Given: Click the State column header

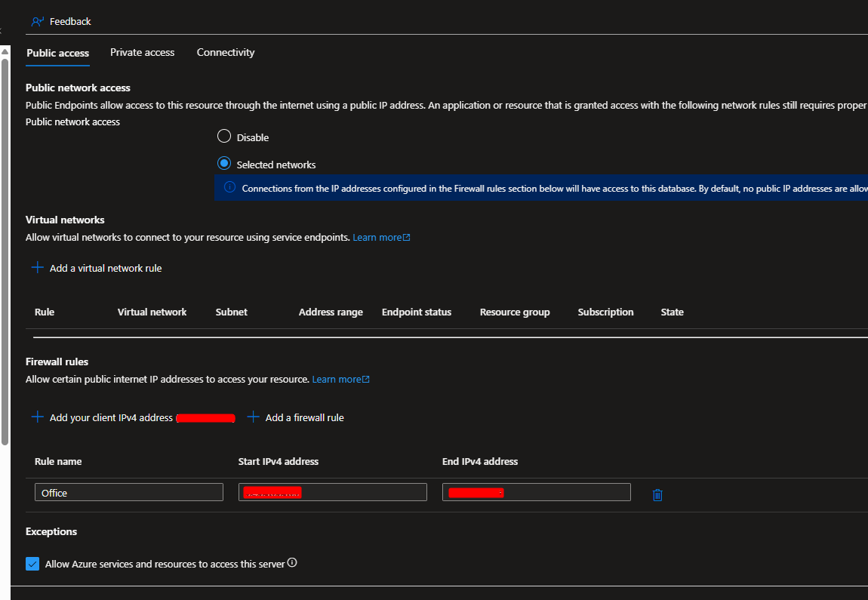Looking at the screenshot, I should (x=672, y=312).
